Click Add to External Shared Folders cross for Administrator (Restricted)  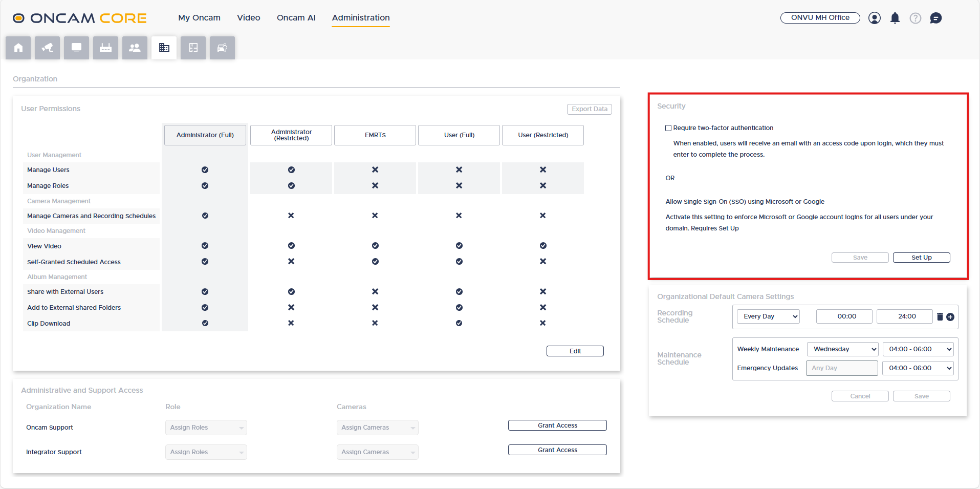[x=291, y=308]
